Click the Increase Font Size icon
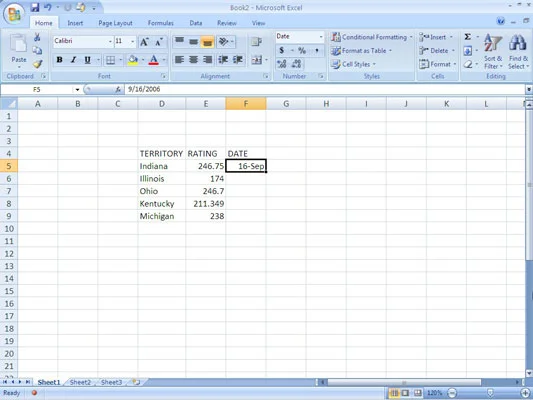 (144, 42)
